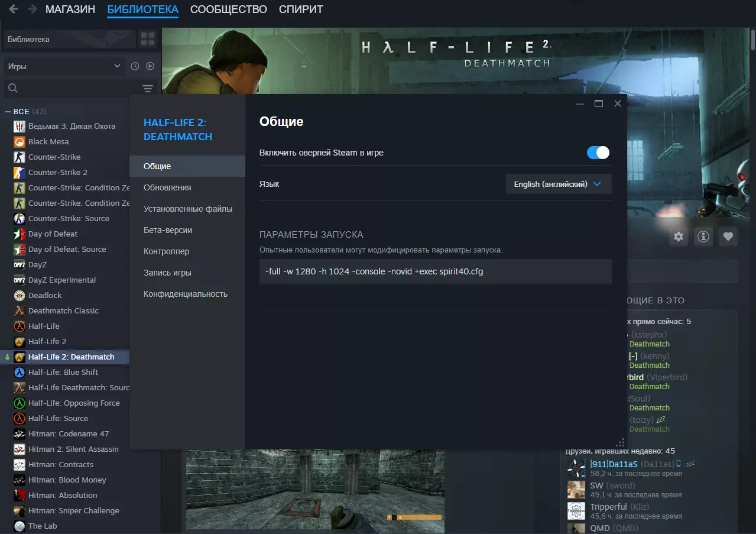This screenshot has width=756, height=534.
Task: Click Half-Life: Blue Shift icon
Action: click(x=20, y=372)
